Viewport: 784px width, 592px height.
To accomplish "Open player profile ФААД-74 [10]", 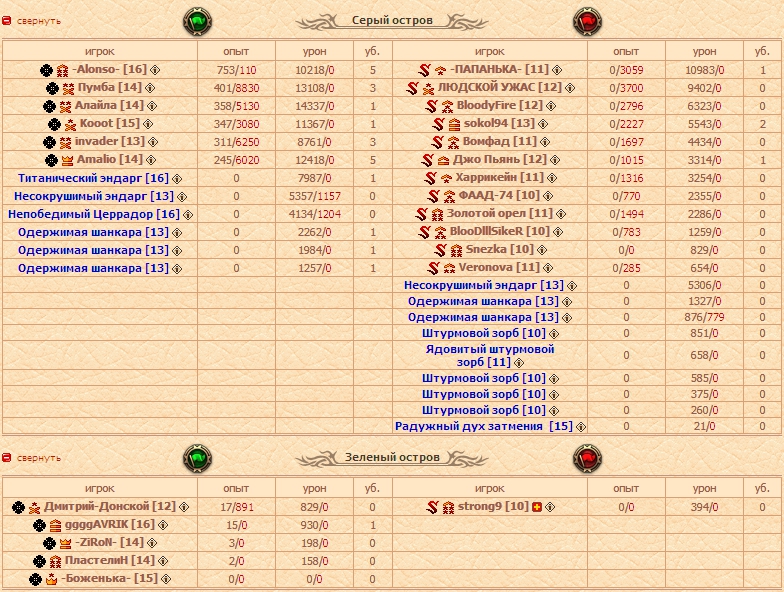I will [499, 195].
